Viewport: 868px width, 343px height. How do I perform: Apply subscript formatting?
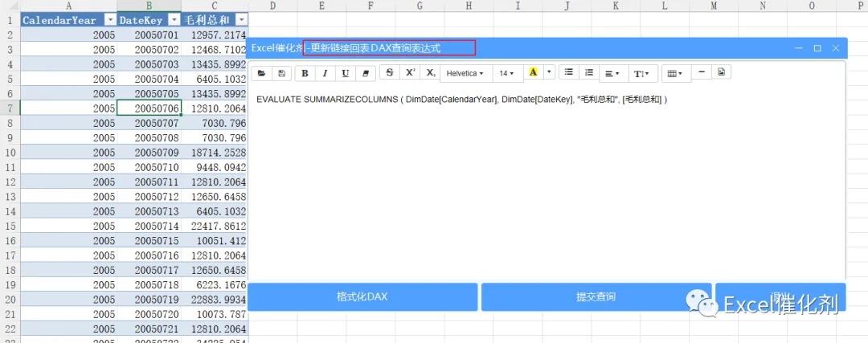pos(430,72)
